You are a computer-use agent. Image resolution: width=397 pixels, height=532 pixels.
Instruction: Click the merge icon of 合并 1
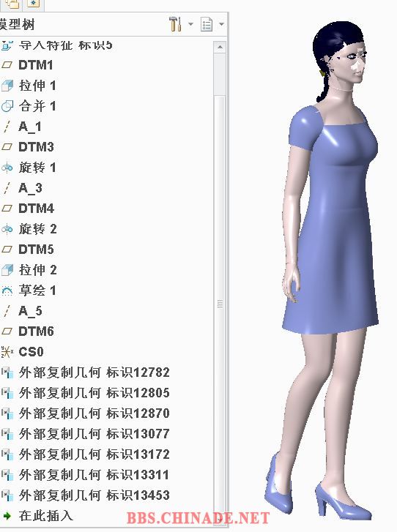click(x=7, y=106)
